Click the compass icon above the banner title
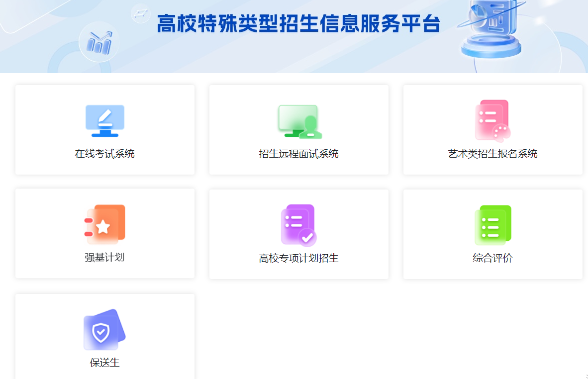Viewport: 588px width, 379px height. (141, 13)
